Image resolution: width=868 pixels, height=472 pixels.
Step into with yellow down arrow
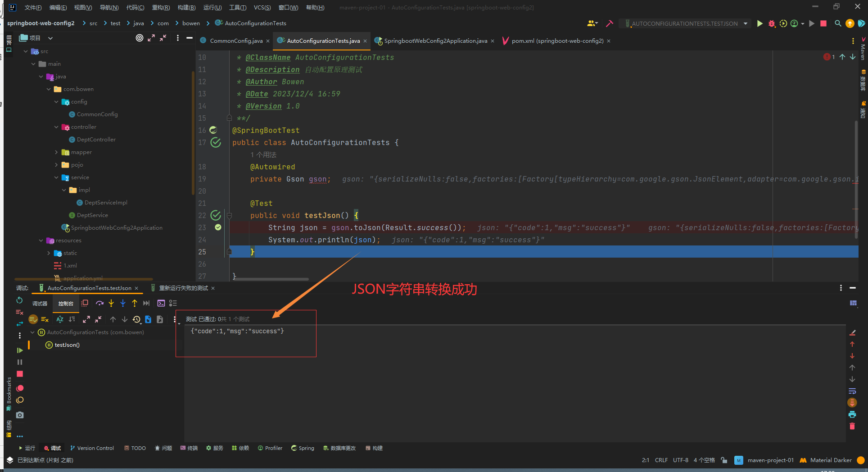click(111, 303)
